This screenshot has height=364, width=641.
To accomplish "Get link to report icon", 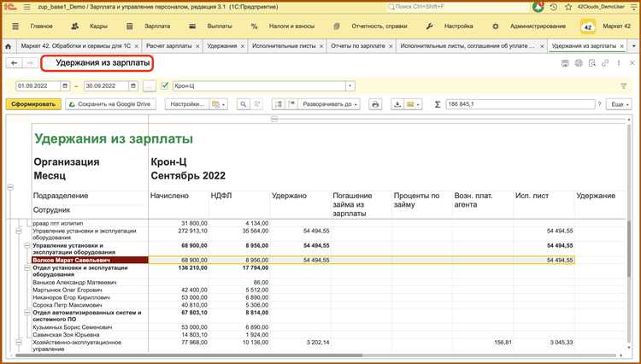I will click(x=605, y=63).
